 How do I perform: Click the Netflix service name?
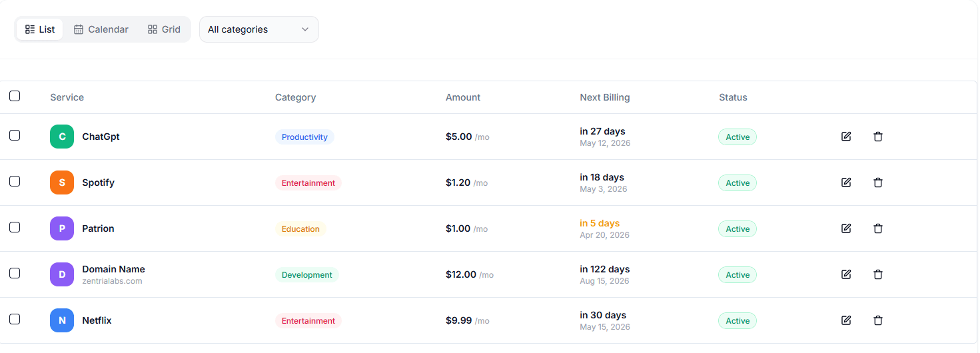point(97,320)
